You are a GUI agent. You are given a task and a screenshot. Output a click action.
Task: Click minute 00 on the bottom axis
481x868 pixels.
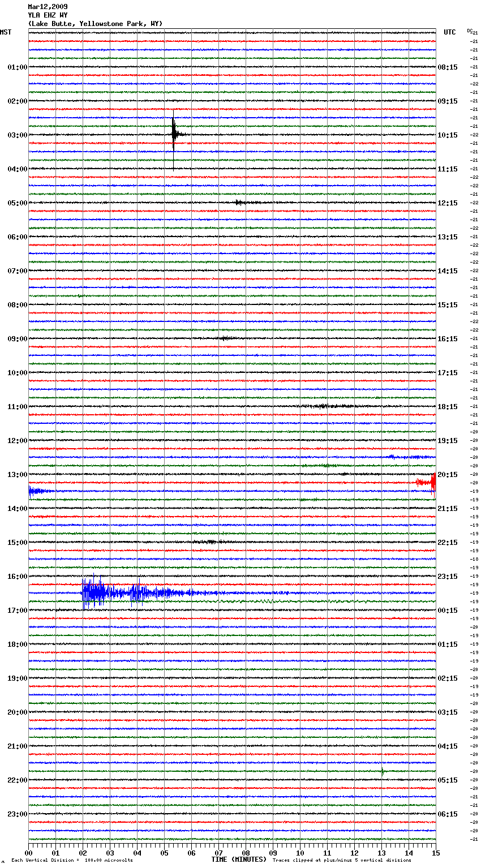(x=28, y=853)
